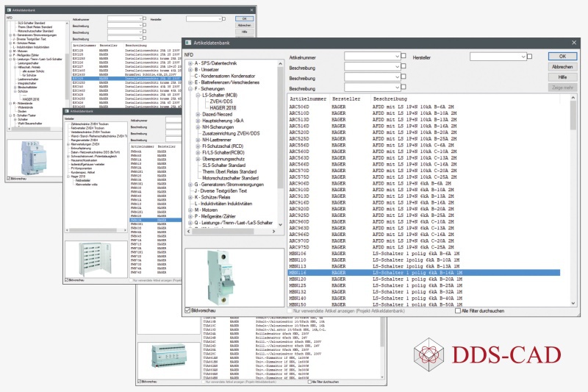The image size is (588, 392).
Task: Toggle Bildvorschau in the middle background window
Action: click(x=67, y=280)
